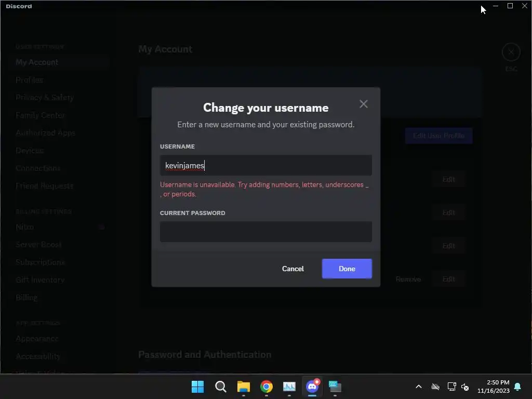The image size is (532, 399).
Task: Show hidden system tray icons
Action: click(419, 387)
